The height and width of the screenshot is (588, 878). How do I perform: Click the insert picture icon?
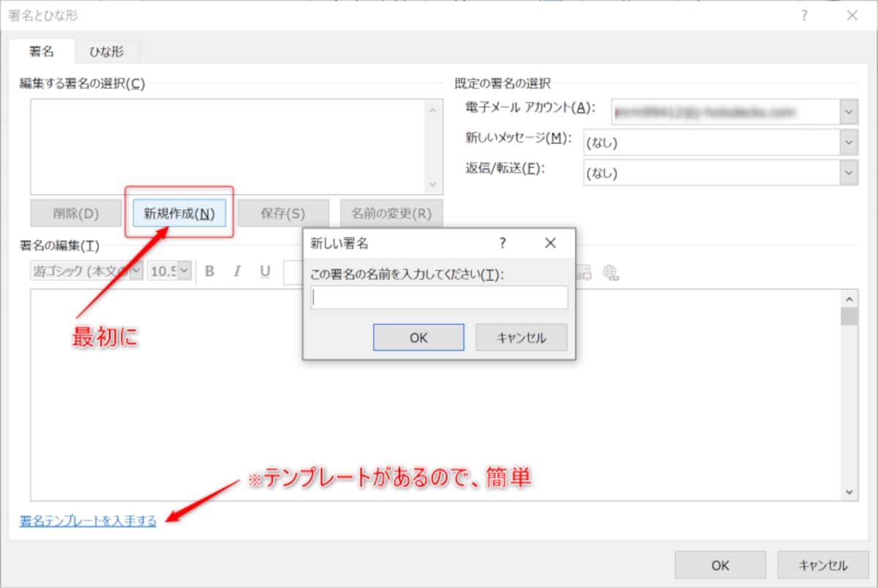pos(585,272)
